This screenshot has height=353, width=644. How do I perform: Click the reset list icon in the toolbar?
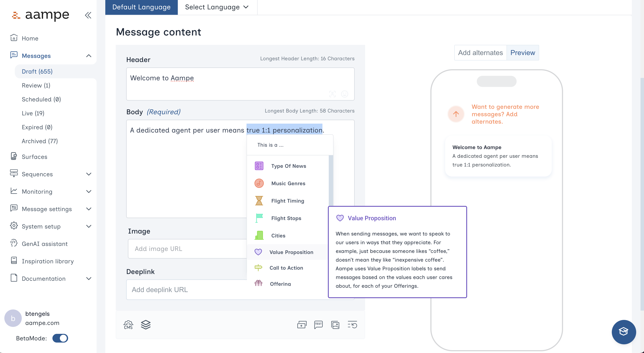[x=352, y=324]
